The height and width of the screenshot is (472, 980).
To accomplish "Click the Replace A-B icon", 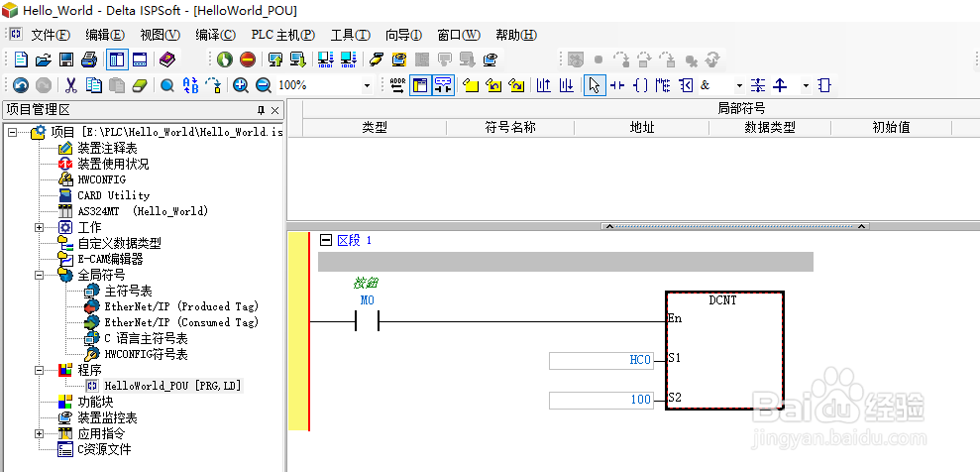I will pos(190,85).
